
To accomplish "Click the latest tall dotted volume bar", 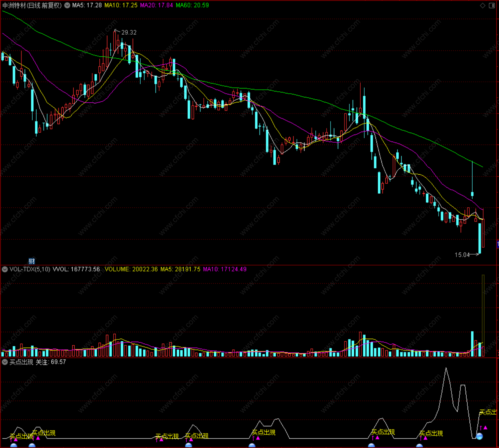I will click(483, 316).
